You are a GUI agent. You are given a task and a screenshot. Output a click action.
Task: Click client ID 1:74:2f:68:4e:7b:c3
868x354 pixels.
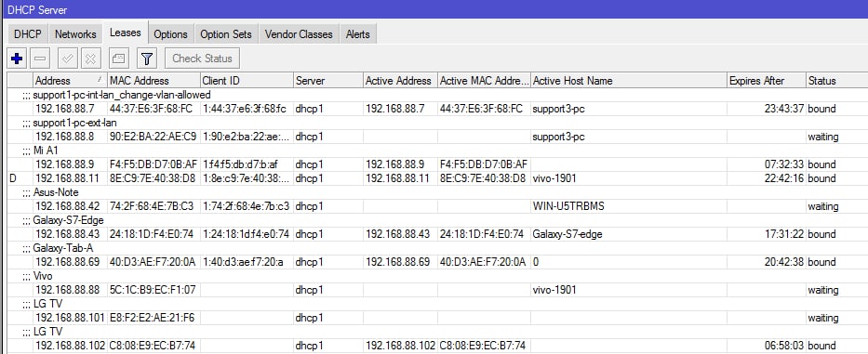246,206
